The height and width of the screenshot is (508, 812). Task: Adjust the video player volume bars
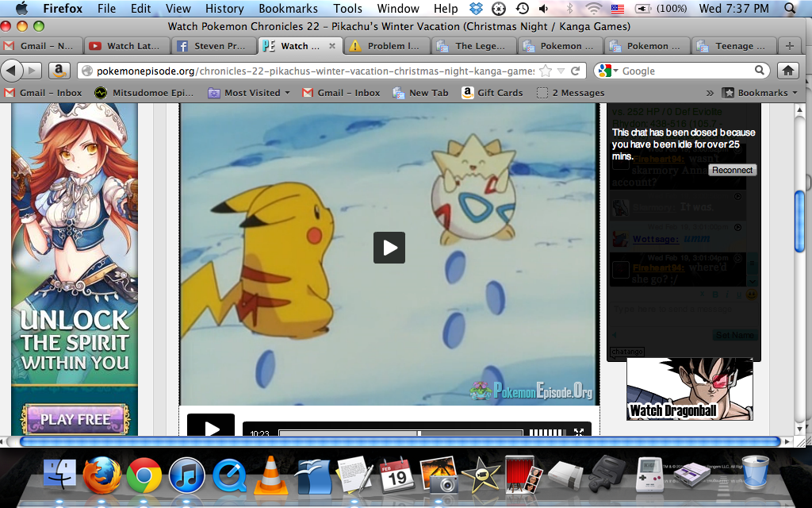pos(547,432)
